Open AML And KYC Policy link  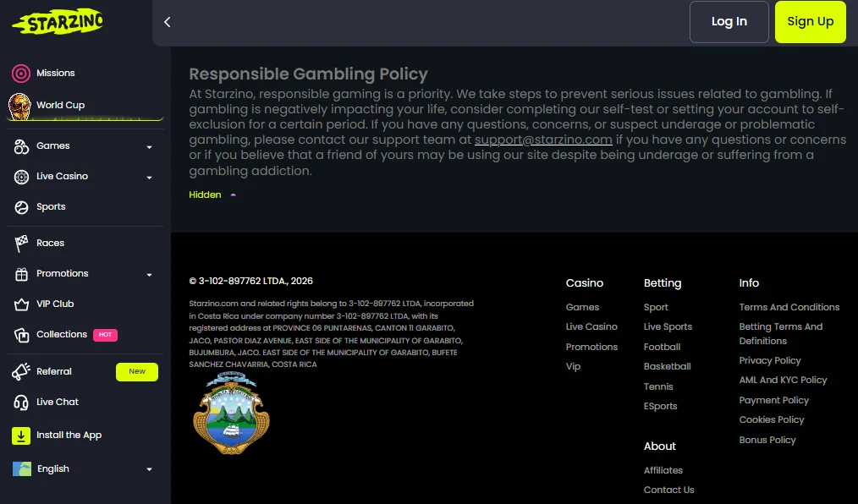783,380
